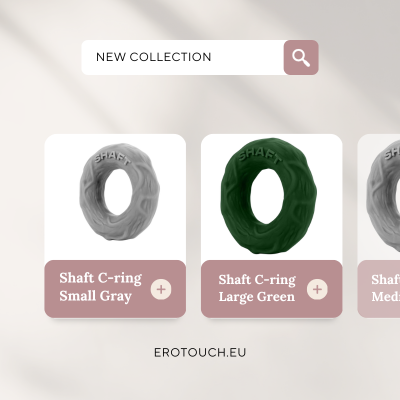Screen dimensions: 400x400
Task: Visit the EROTOUCH.EU website link
Action: [200, 353]
